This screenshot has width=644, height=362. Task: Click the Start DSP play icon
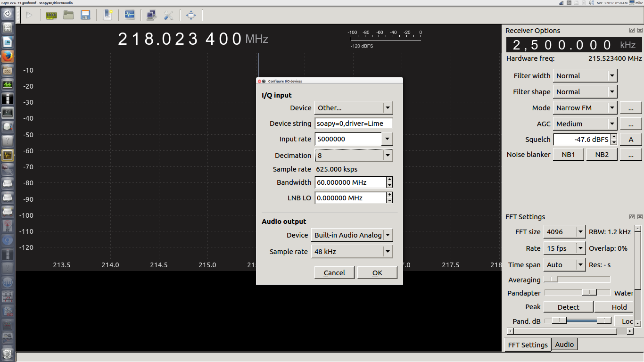click(29, 15)
